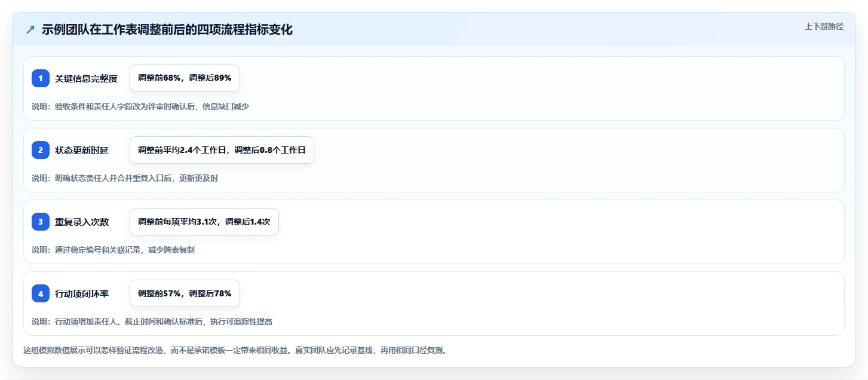
Task: Select the number 3 badge
Action: pyautogui.click(x=41, y=222)
